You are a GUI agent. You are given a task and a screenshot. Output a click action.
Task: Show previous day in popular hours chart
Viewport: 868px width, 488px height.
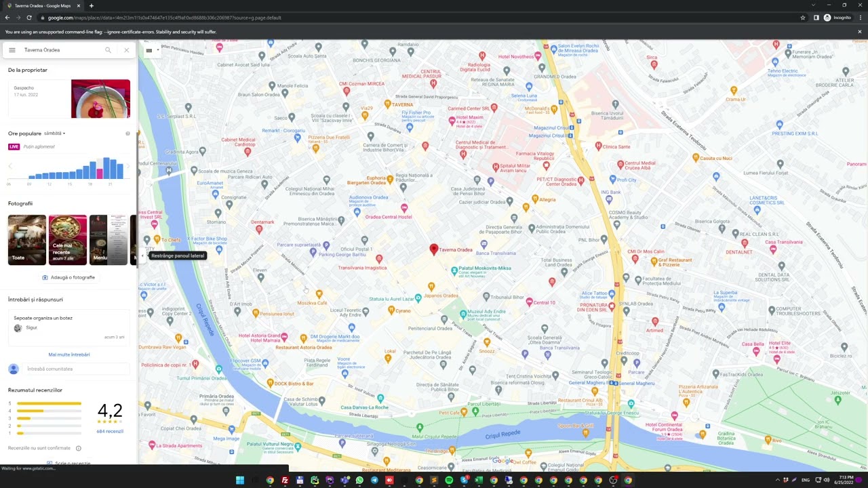10,166
